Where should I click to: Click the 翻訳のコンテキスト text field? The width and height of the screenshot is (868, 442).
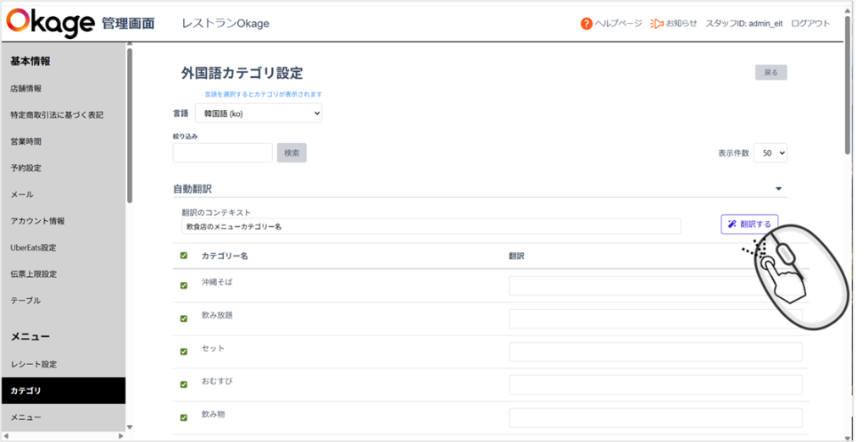tap(431, 227)
